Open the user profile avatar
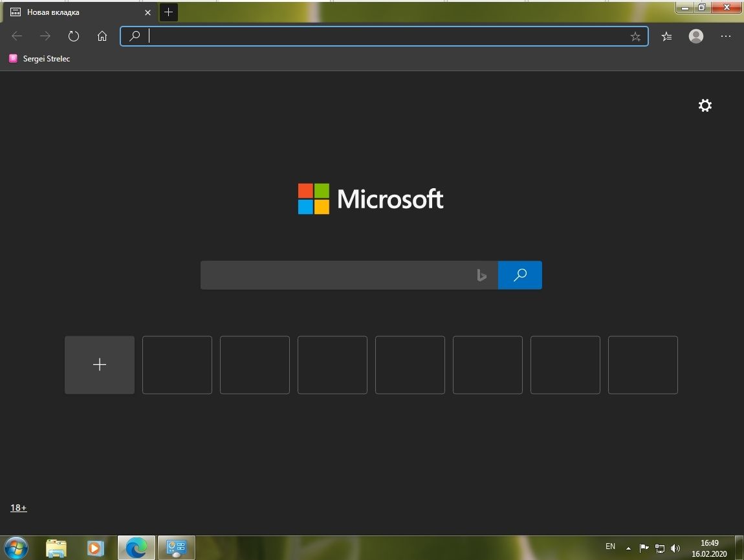The width and height of the screenshot is (744, 560). click(696, 36)
